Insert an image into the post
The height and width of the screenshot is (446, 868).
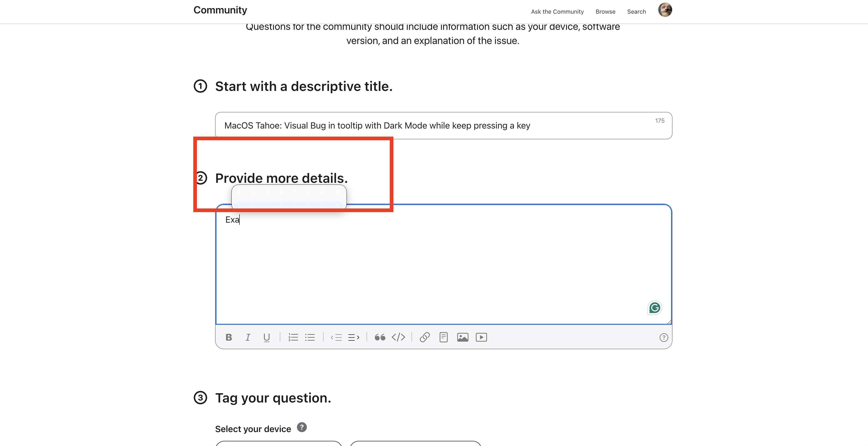coord(462,337)
